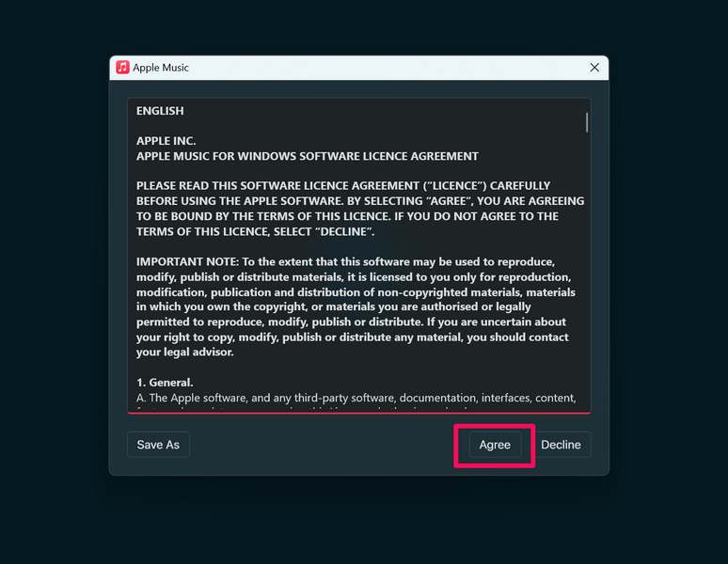Click the PLEASE READ THIS SOFTWARE LICENCE paragraph
Viewport: 728px width, 564px height.
pyautogui.click(x=360, y=209)
